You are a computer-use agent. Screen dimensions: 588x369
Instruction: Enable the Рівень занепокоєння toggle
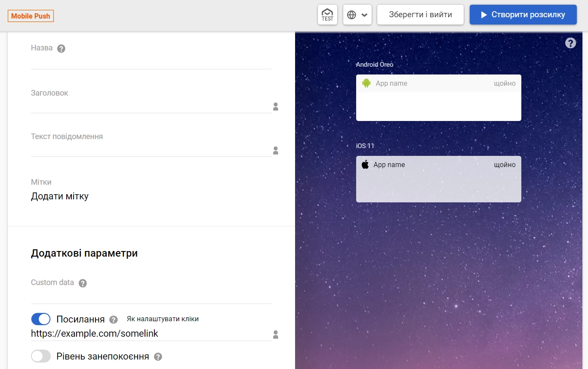[x=41, y=357]
